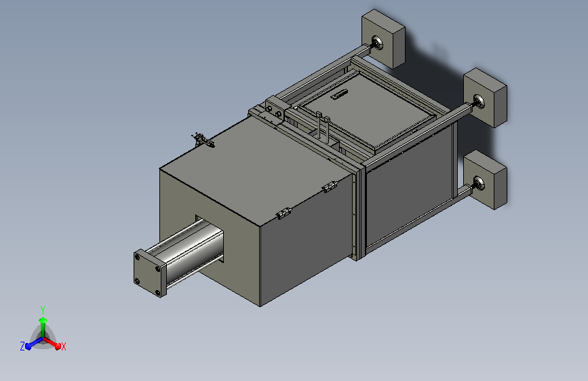
Task: Select the latch on the enclosure's far top edge
Action: (203, 140)
